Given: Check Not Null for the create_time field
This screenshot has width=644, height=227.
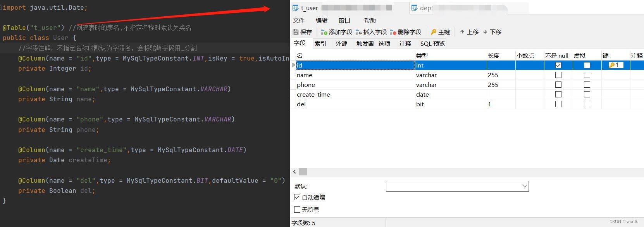Looking at the screenshot, I should point(558,94).
